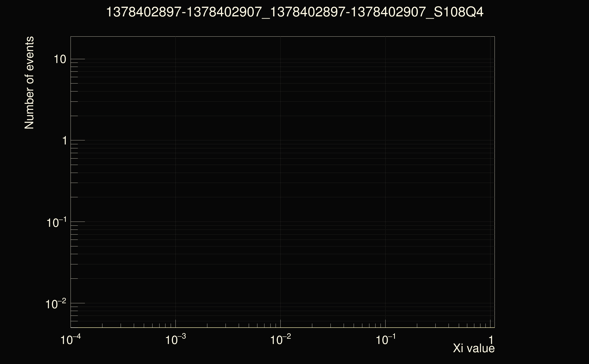Click the tall x-axis tick above 10⁻²

pyautogui.click(x=281, y=324)
